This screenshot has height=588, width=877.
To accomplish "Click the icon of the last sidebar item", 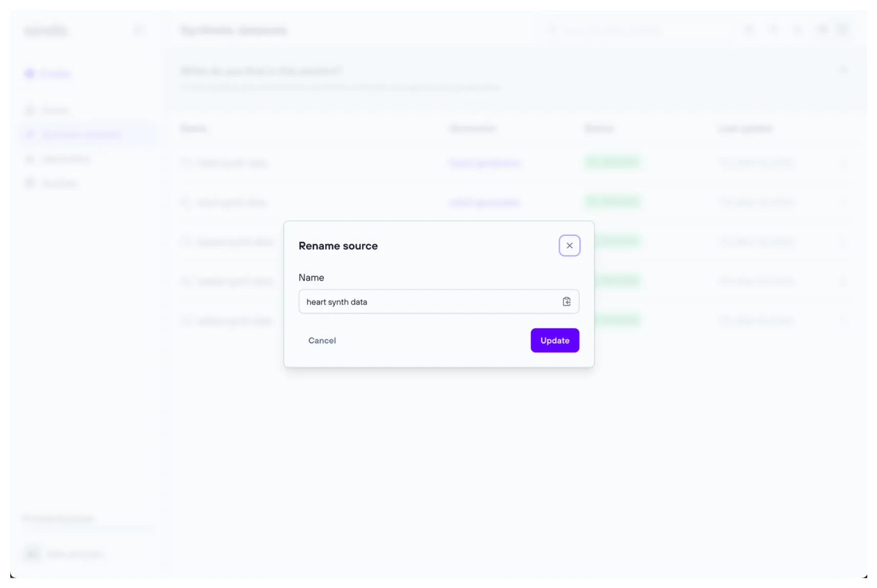I will point(30,183).
